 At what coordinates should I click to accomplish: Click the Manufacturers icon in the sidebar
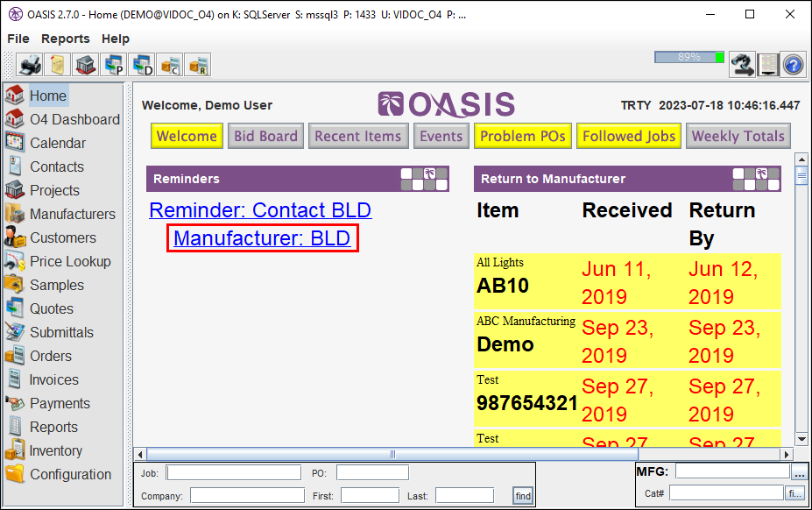point(15,214)
